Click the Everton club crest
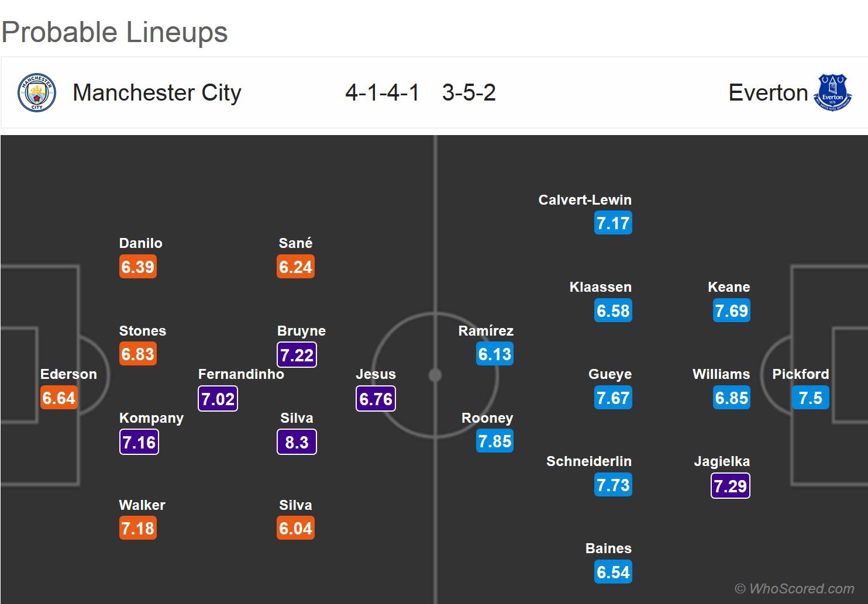The image size is (868, 604). tap(832, 92)
